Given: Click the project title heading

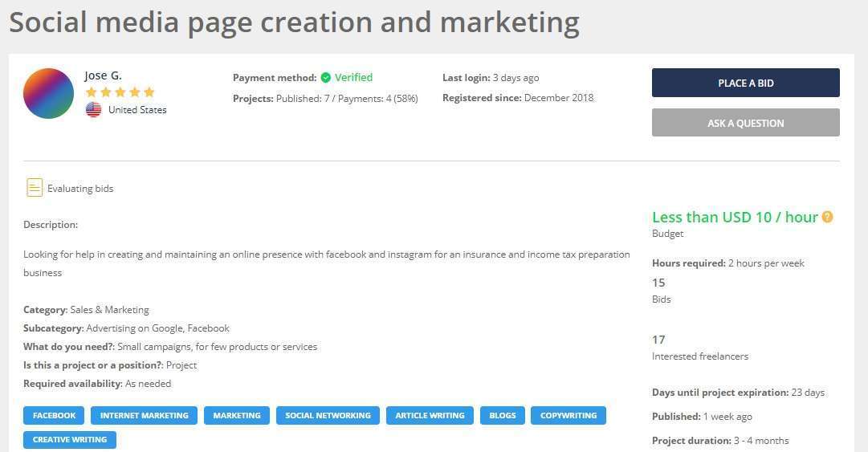Looking at the screenshot, I should click(294, 22).
